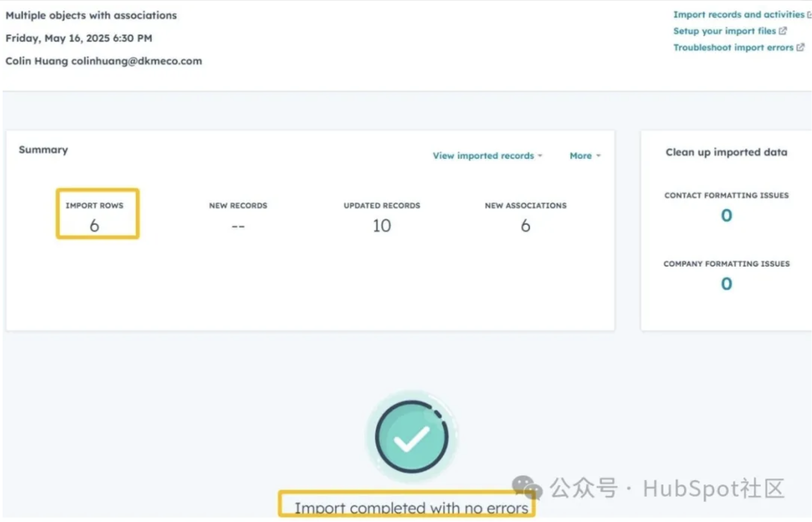
Task: Click Import completed with no errors text
Action: pos(411,508)
